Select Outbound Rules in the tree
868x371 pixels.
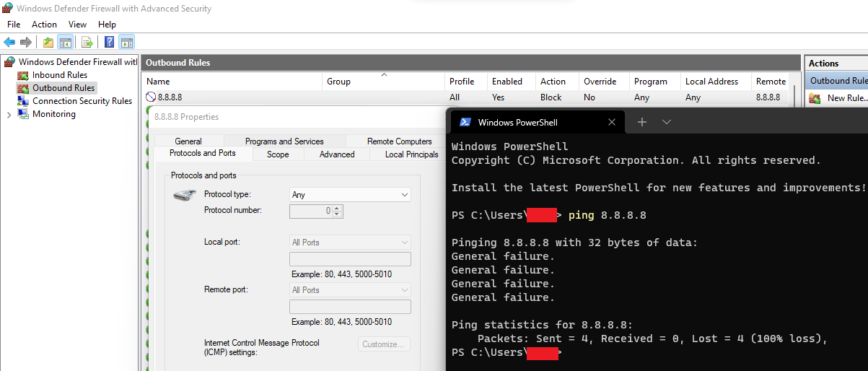coord(63,88)
